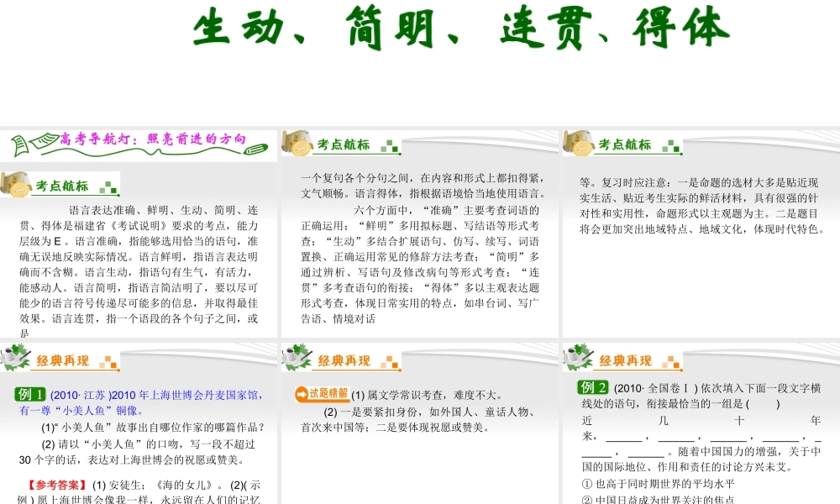Click the line 首次来中国等；二是要体现祝愿或赞美
Screen dimensions: 840x504
coord(396,428)
